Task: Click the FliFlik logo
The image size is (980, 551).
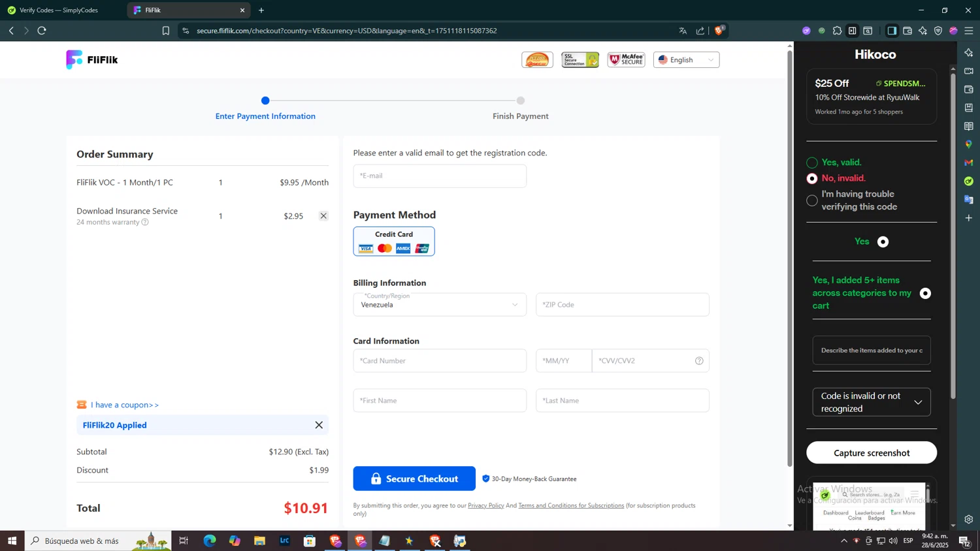Action: point(92,59)
